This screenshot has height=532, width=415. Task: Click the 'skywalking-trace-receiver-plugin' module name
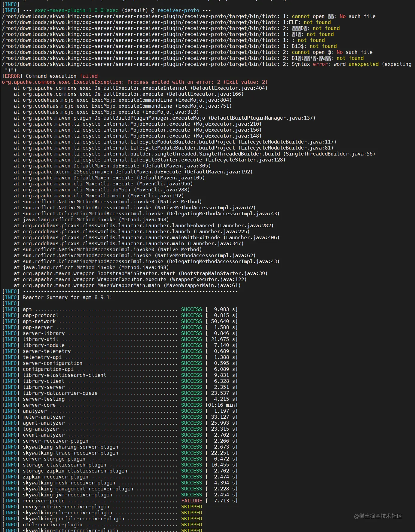(x=71, y=453)
